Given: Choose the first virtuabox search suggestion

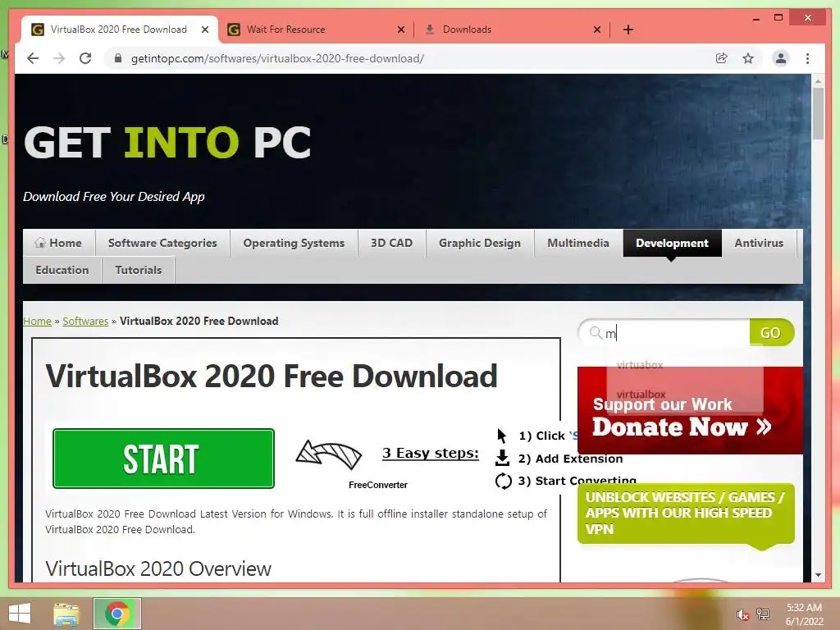Looking at the screenshot, I should 640,365.
